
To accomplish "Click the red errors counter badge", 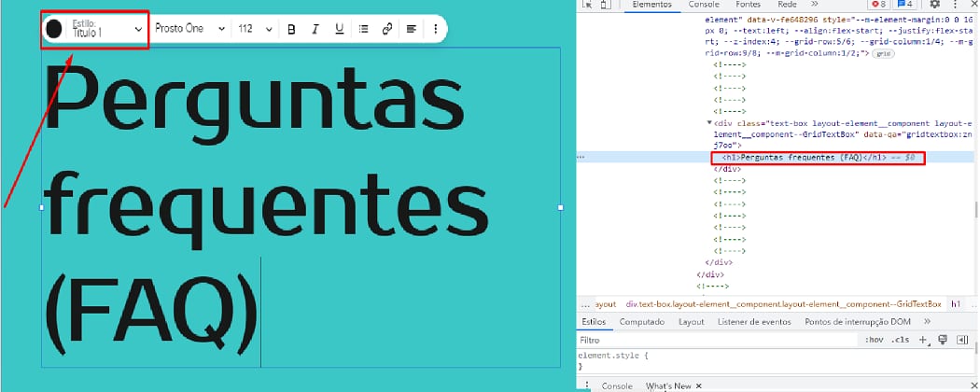I will (x=878, y=5).
